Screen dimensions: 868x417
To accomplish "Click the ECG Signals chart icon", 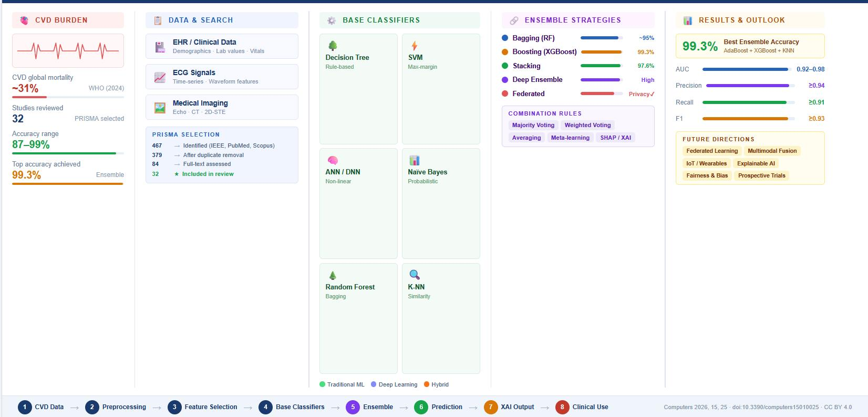I will click(160, 77).
